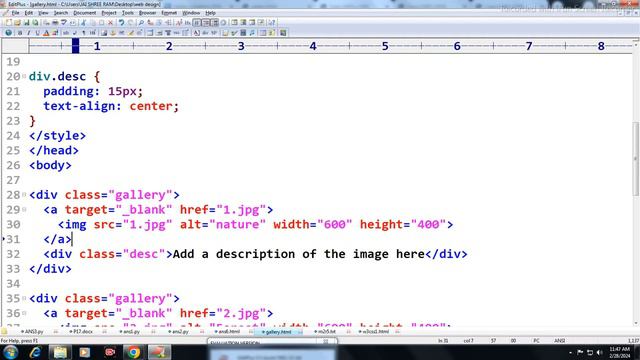Click the New file toolbar icon
This screenshot has width=640, height=360.
8,23
